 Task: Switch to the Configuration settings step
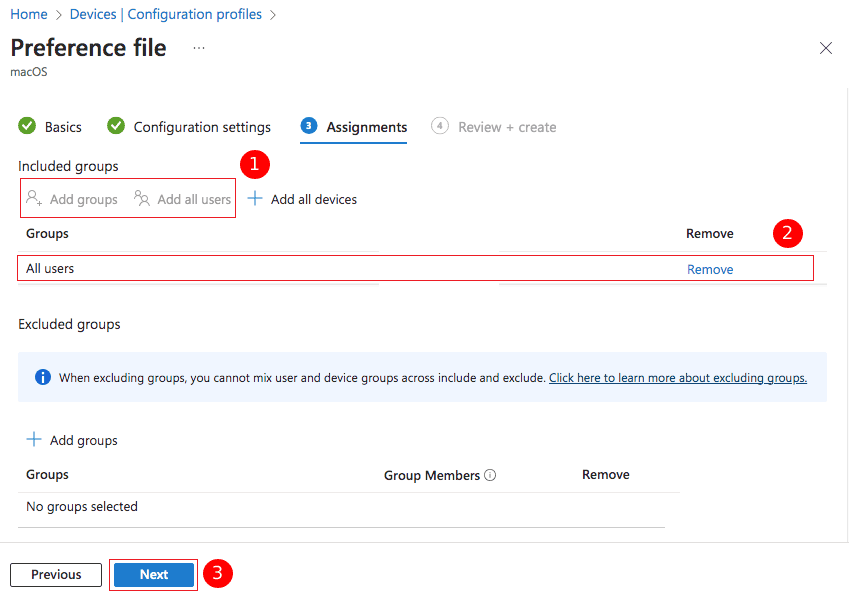[201, 127]
